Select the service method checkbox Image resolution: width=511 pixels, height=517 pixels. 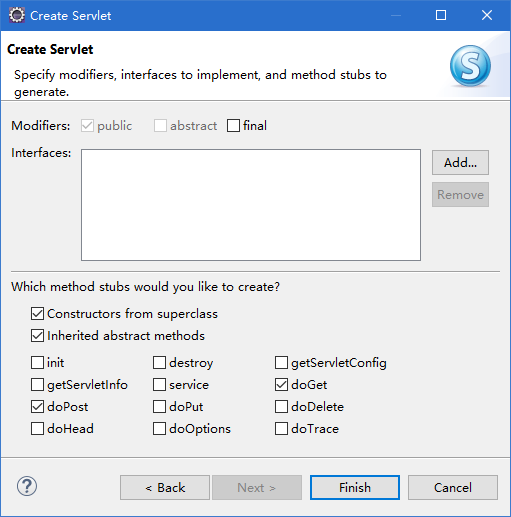159,385
